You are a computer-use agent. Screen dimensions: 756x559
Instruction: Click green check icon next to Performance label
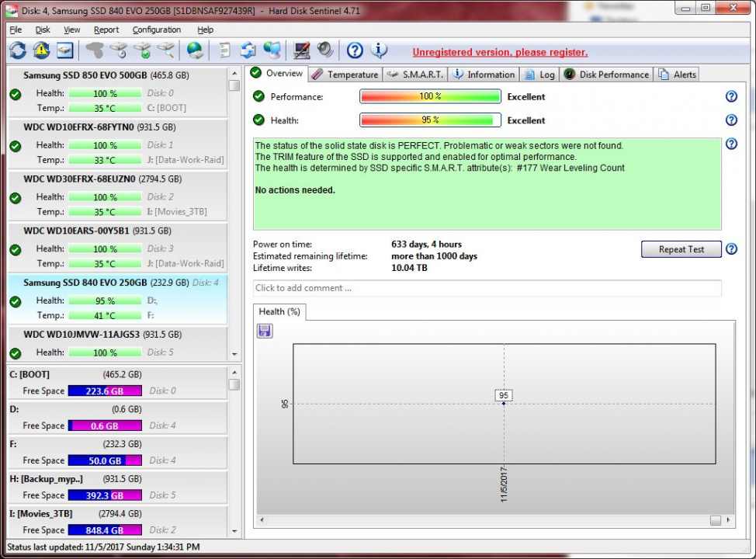(259, 96)
